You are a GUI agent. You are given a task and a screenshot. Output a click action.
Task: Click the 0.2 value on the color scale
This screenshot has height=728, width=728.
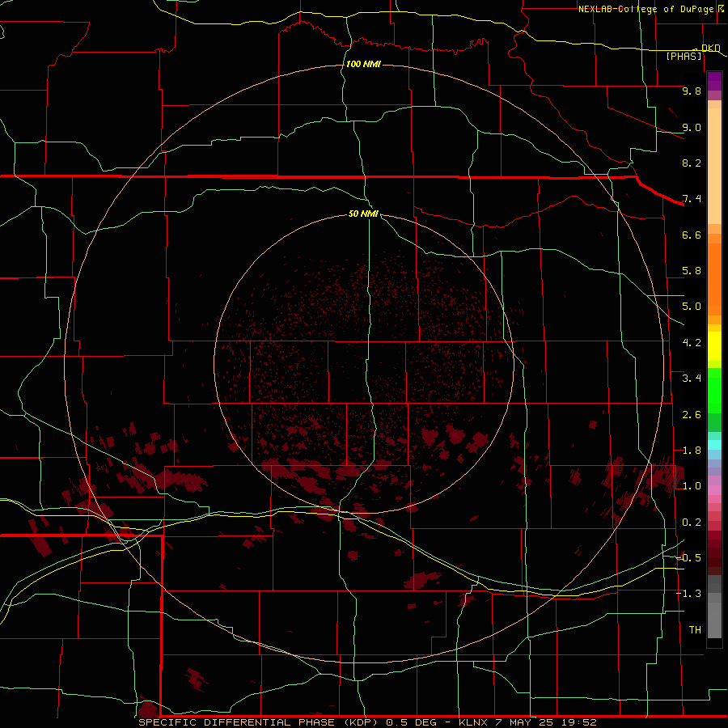coord(692,523)
